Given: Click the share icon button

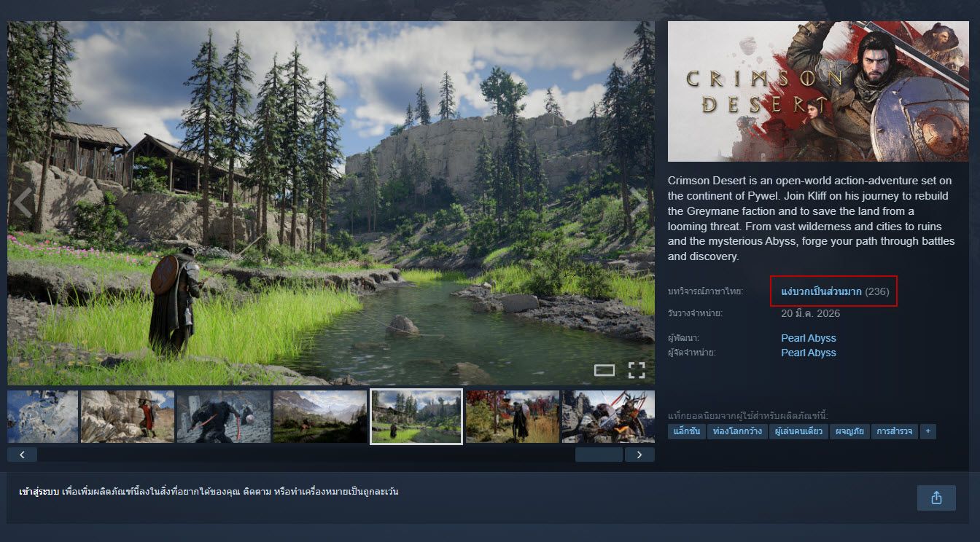Looking at the screenshot, I should 936,498.
